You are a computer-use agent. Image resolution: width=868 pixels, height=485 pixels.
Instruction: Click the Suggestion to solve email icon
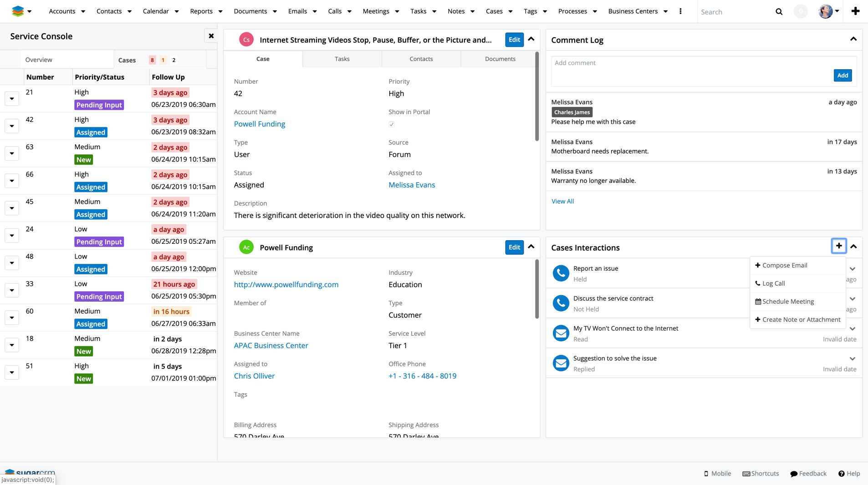point(561,363)
